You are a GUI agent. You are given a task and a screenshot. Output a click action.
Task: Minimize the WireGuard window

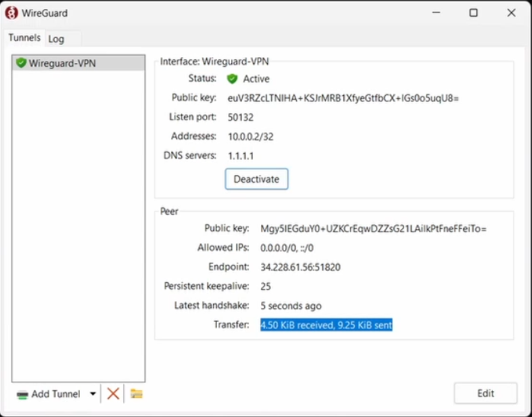pos(435,13)
